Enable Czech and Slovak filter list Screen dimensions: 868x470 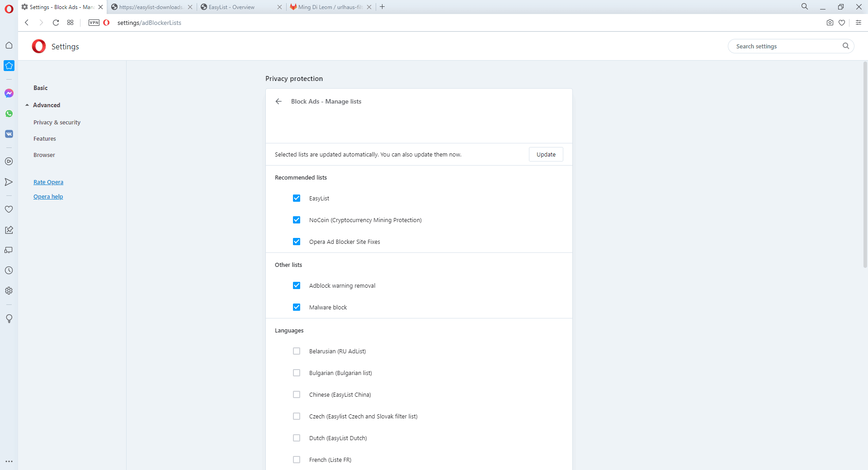point(297,416)
